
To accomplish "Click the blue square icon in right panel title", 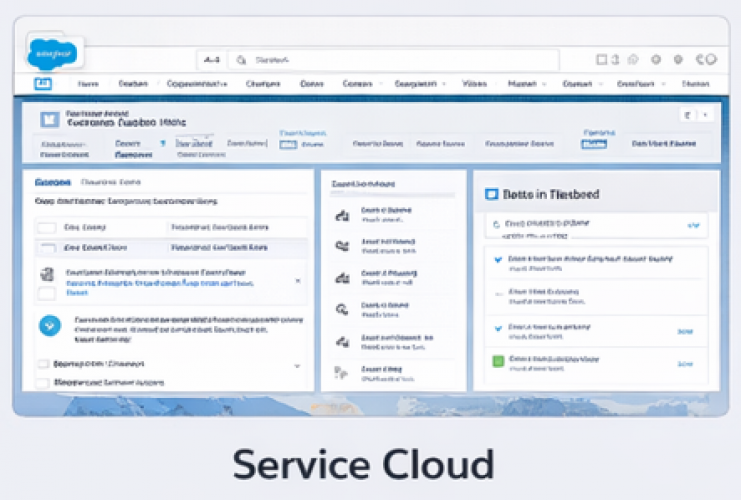I will 491,194.
